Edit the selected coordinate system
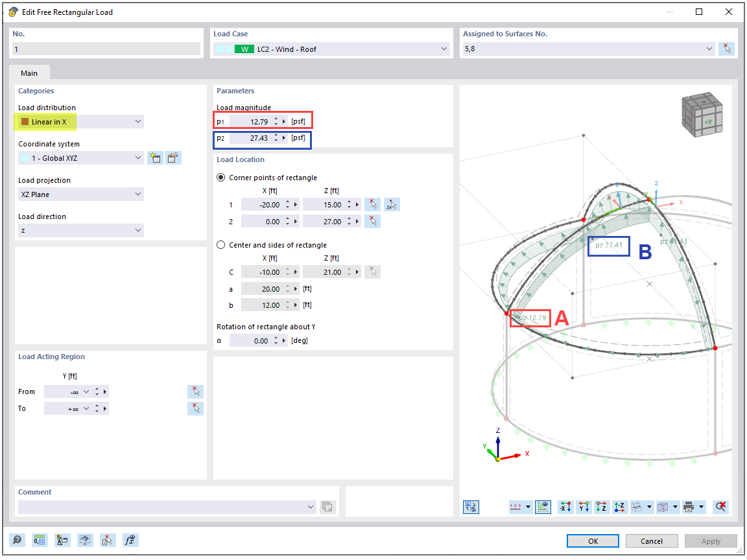Screen dimensions: 747x560 (173, 157)
